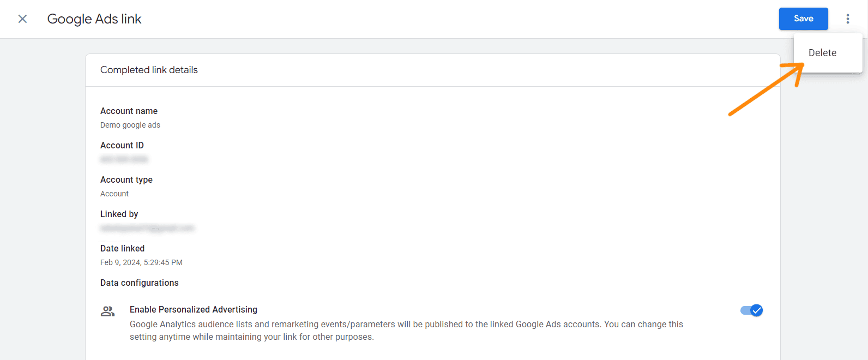Click the blurred Linked by email address
The height and width of the screenshot is (360, 868).
(147, 228)
